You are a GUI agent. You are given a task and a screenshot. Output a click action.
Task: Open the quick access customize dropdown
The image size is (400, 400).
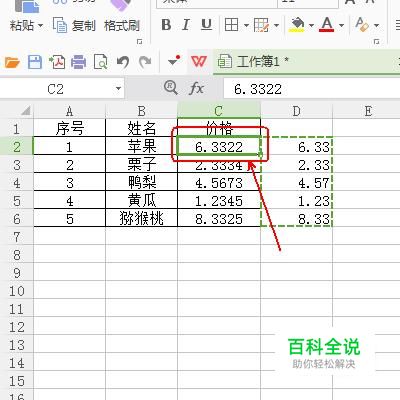(x=174, y=61)
